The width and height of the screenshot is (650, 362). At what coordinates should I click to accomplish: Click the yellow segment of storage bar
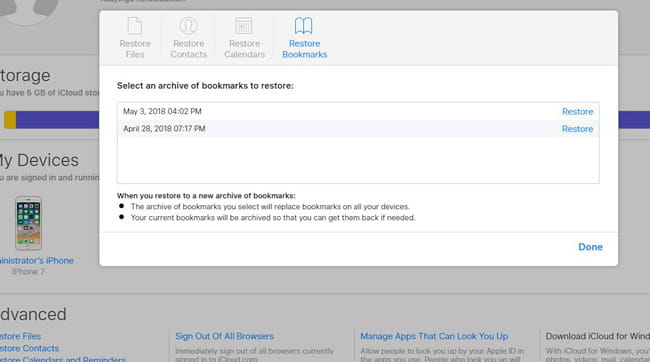(x=10, y=120)
